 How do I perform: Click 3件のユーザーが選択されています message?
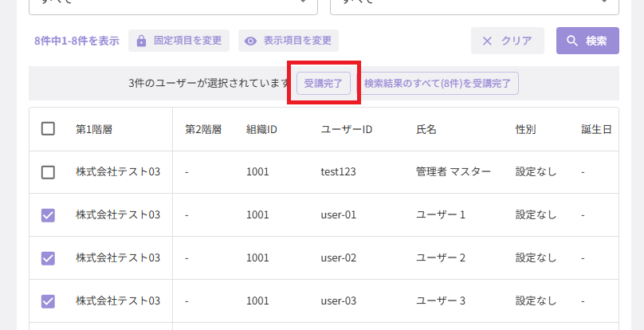pos(210,84)
